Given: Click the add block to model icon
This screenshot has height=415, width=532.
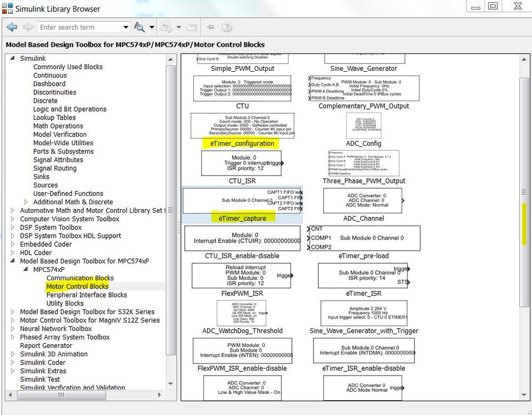Looking at the screenshot, I should click(166, 27).
